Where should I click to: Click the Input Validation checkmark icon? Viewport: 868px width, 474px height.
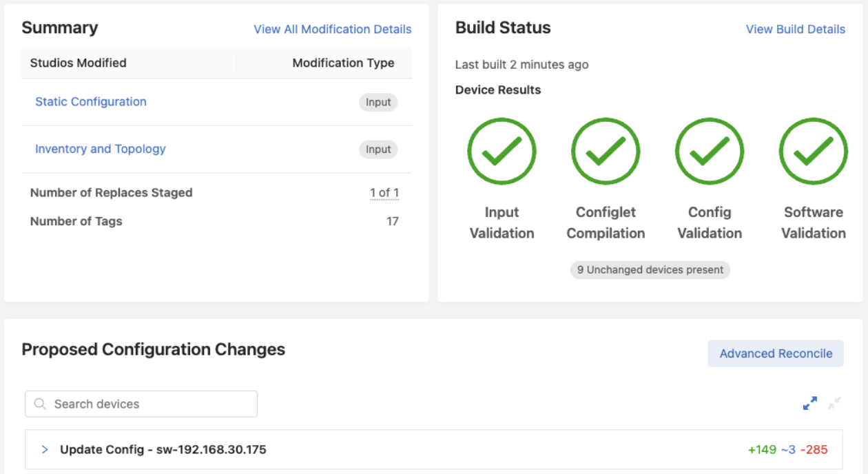click(502, 152)
